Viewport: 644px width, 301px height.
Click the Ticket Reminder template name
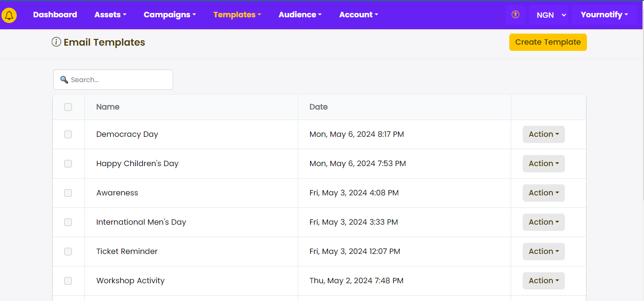point(127,252)
